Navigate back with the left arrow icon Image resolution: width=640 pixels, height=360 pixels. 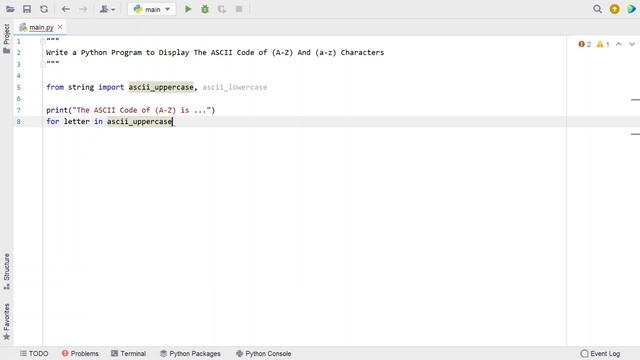66,9
